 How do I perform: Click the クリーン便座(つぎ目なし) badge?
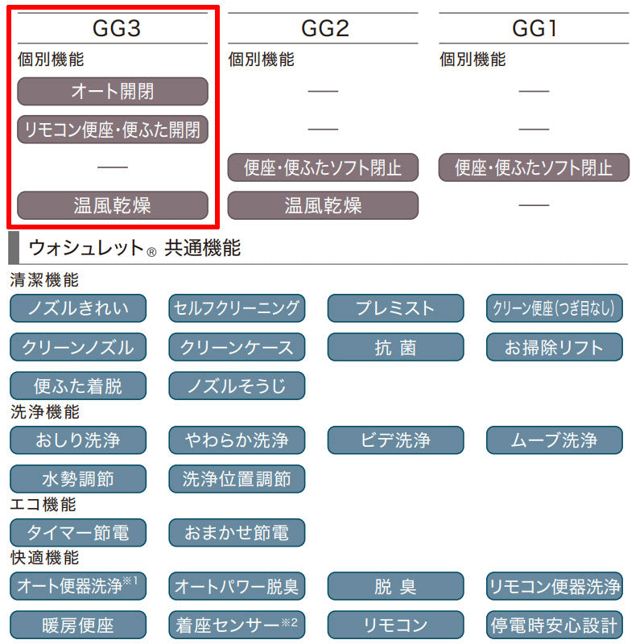(555, 308)
